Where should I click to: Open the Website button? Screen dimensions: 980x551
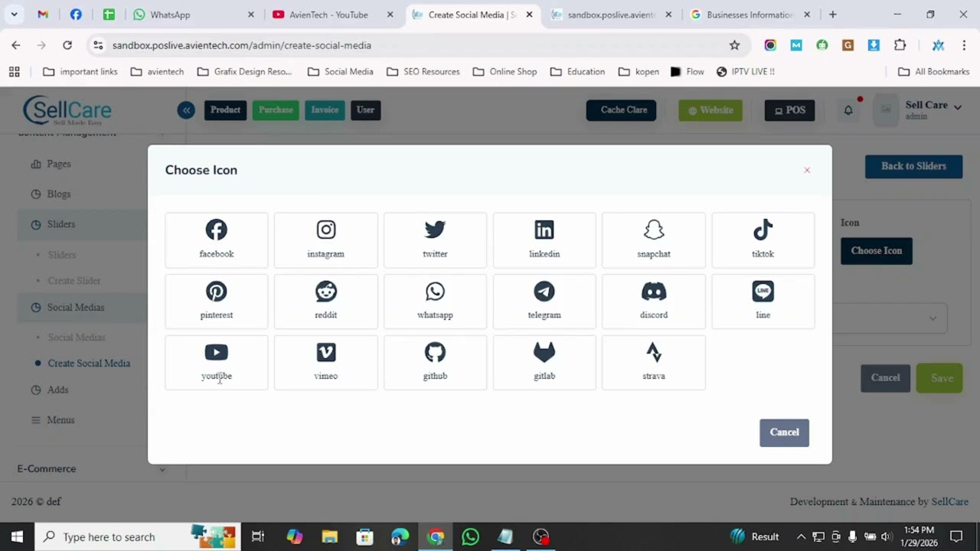pyautogui.click(x=710, y=110)
